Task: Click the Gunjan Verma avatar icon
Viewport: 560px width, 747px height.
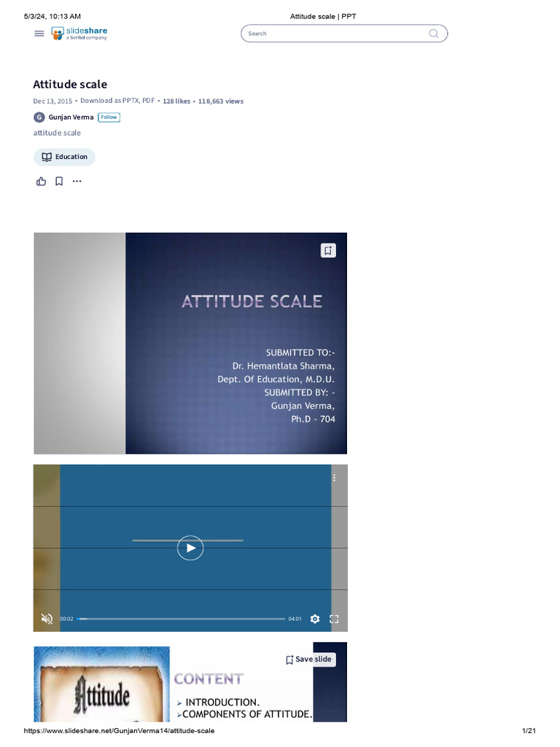Action: [39, 117]
